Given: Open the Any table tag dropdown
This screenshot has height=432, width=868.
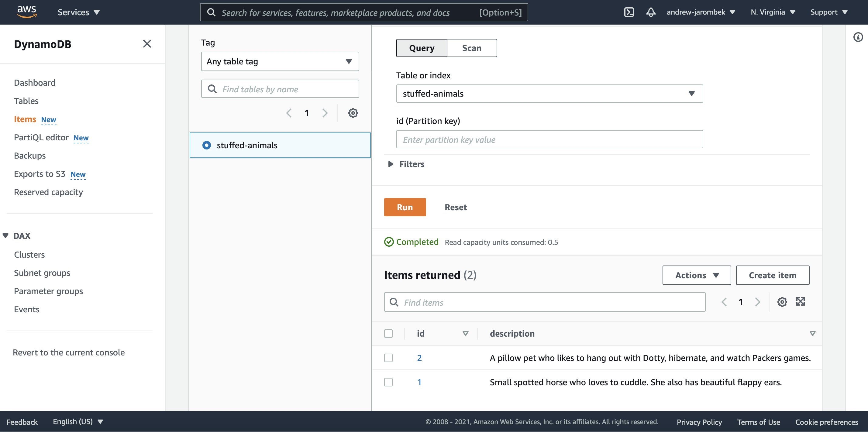Looking at the screenshot, I should (x=280, y=61).
